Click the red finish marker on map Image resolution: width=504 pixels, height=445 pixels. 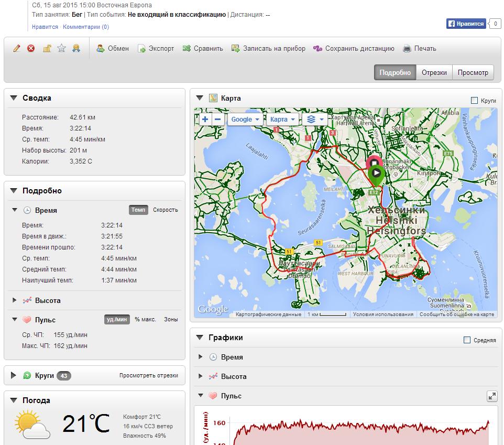point(374,161)
